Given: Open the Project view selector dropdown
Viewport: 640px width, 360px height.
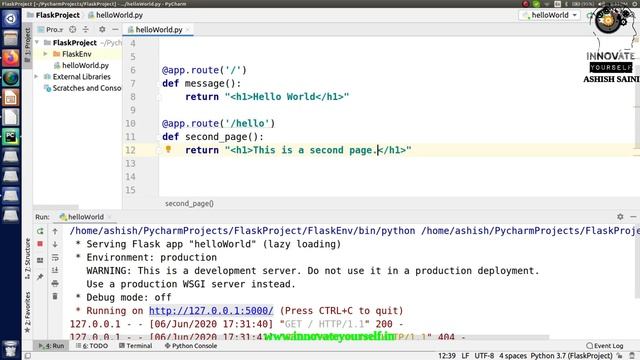Looking at the screenshot, I should [x=51, y=29].
